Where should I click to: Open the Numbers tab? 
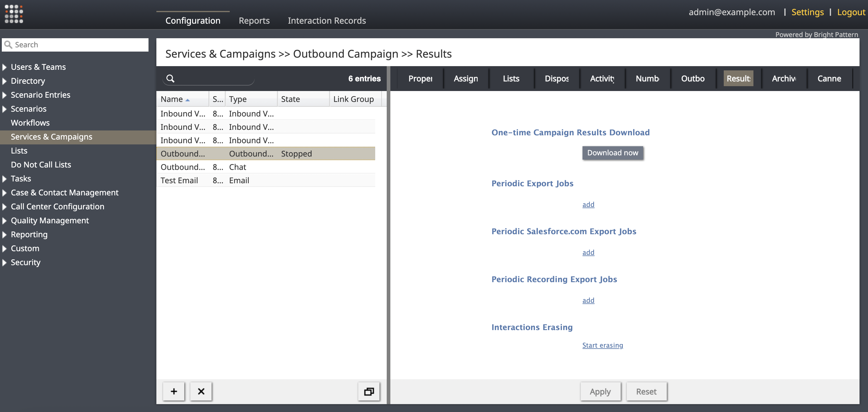pos(647,79)
